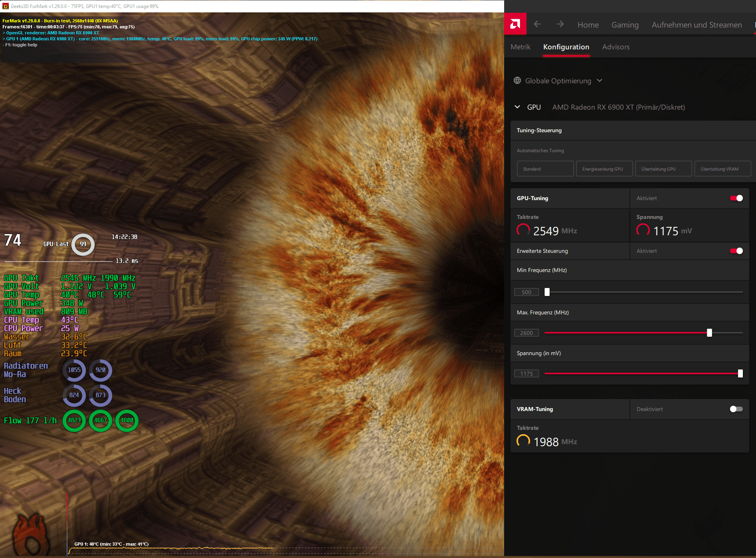Select the Standard tuning preset

tap(545, 169)
